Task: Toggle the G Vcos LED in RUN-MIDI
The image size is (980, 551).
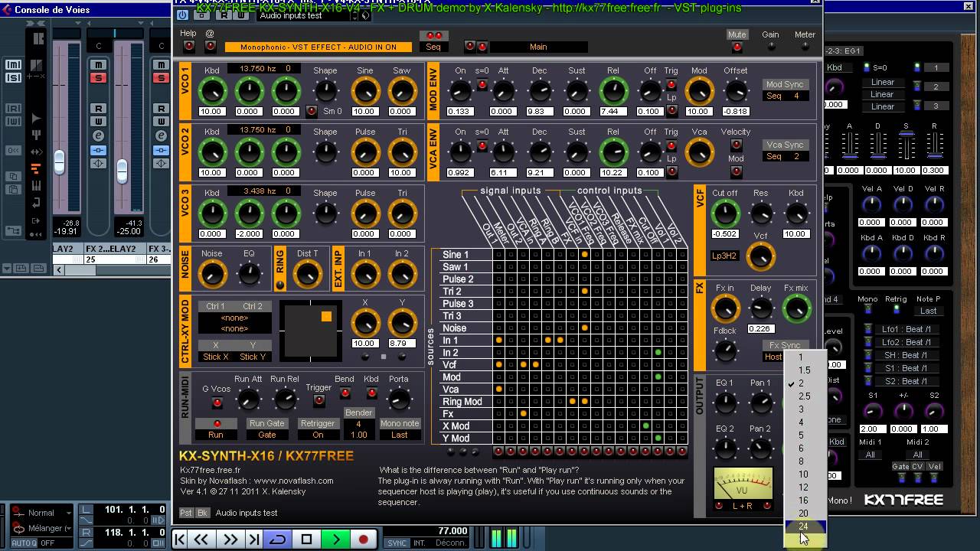Action: 217,403
